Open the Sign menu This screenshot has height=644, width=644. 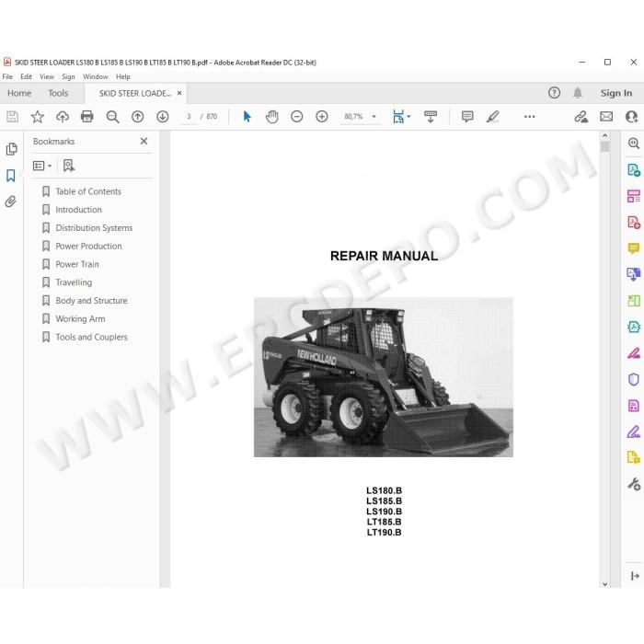coord(68,76)
